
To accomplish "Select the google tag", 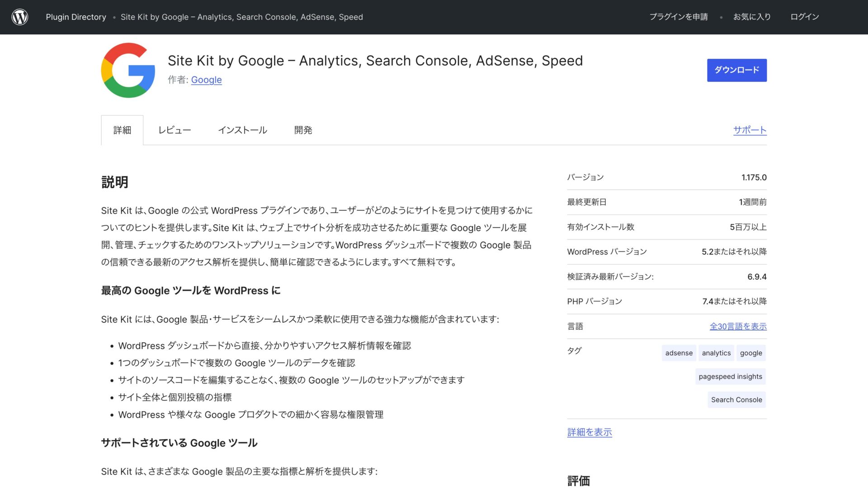I will coord(750,353).
